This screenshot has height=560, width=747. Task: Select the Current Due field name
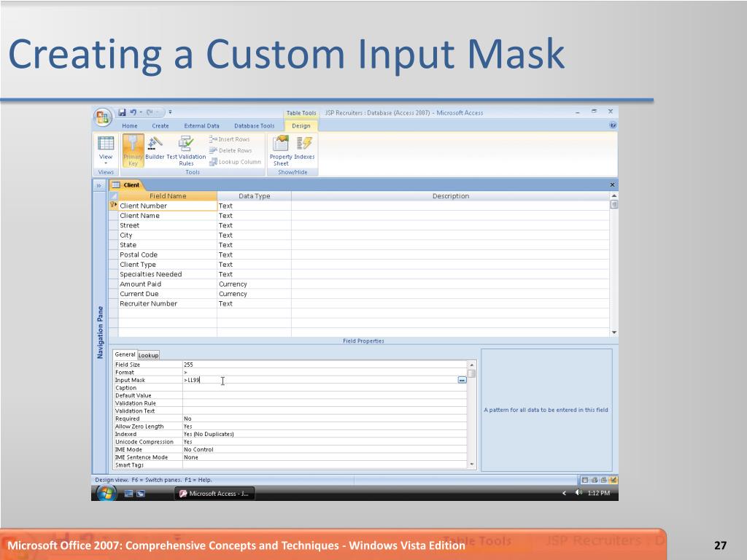click(x=167, y=294)
